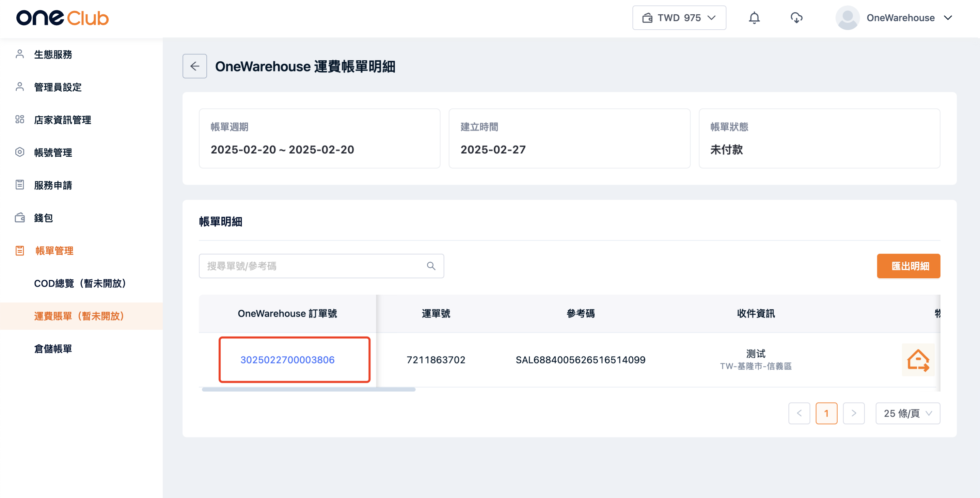Click the 匯出明細 export button
Viewport: 980px width, 498px height.
pos(908,266)
